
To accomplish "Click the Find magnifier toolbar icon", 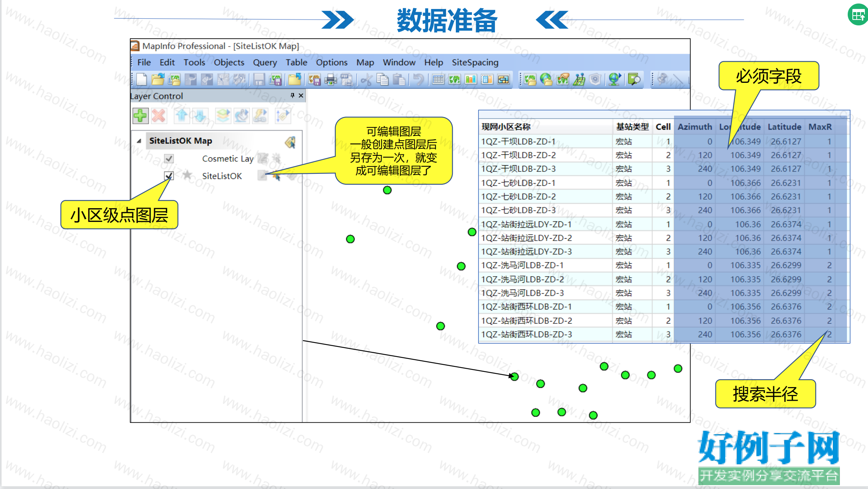I will [635, 80].
